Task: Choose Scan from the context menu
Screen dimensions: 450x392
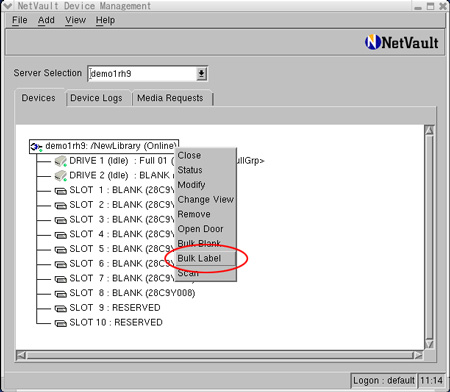Action: (x=205, y=273)
